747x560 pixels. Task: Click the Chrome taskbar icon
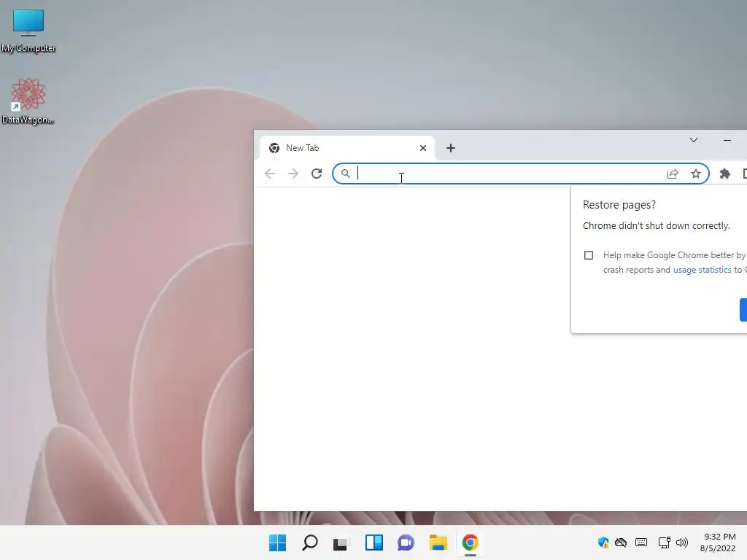coord(471,542)
